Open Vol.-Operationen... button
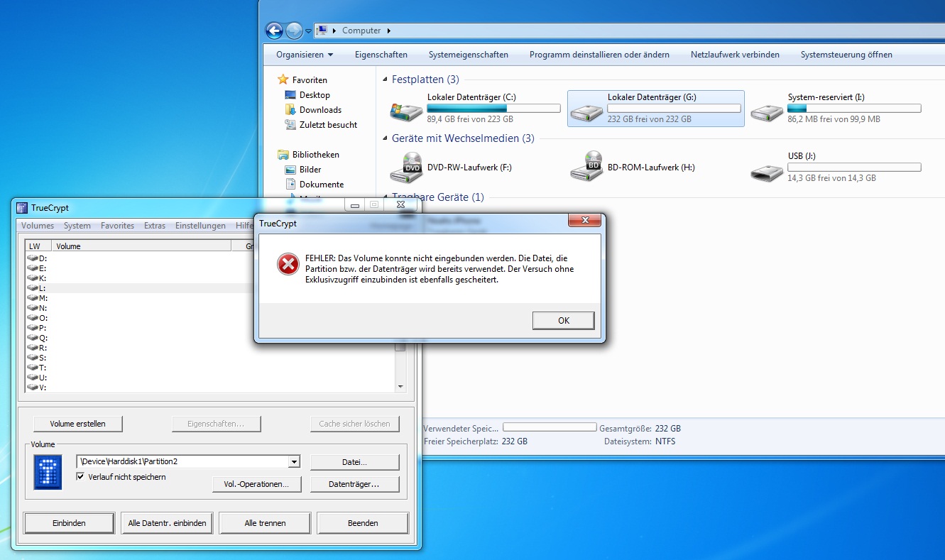 tap(257, 484)
